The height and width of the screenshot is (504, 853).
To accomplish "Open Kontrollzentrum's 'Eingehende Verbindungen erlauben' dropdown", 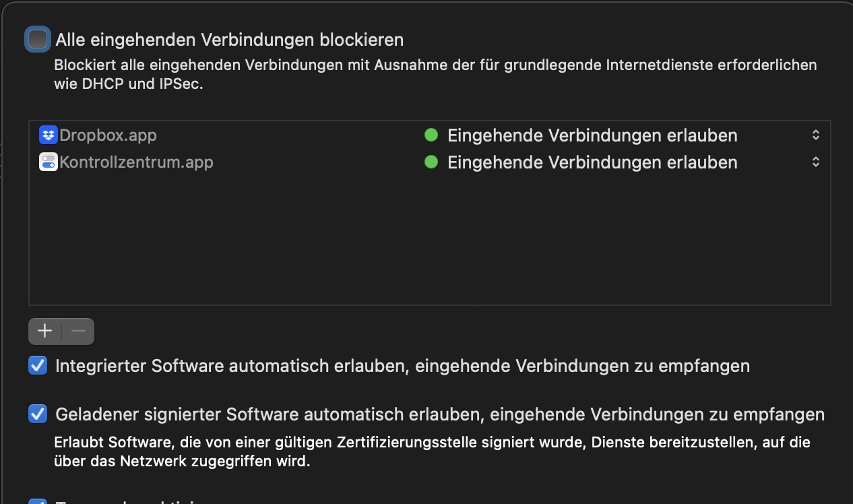I will 592,162.
